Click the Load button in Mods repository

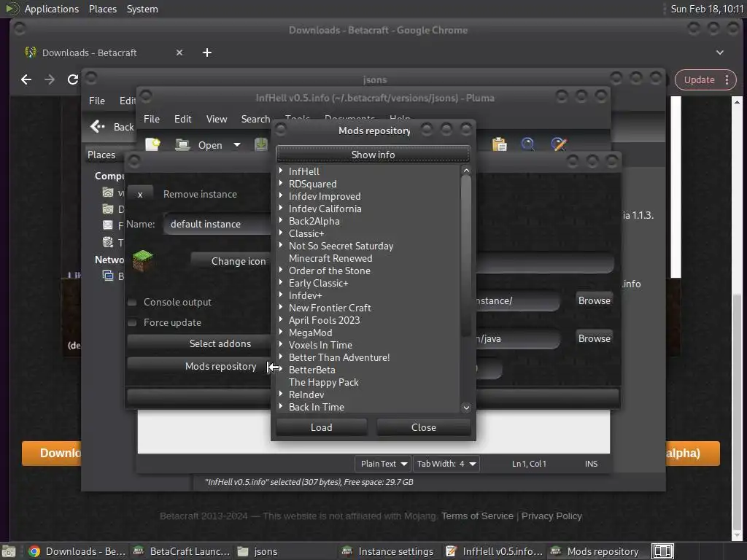pyautogui.click(x=322, y=427)
